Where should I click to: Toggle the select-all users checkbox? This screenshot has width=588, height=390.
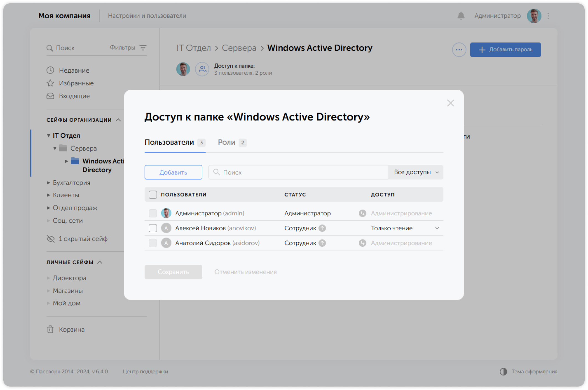click(153, 195)
